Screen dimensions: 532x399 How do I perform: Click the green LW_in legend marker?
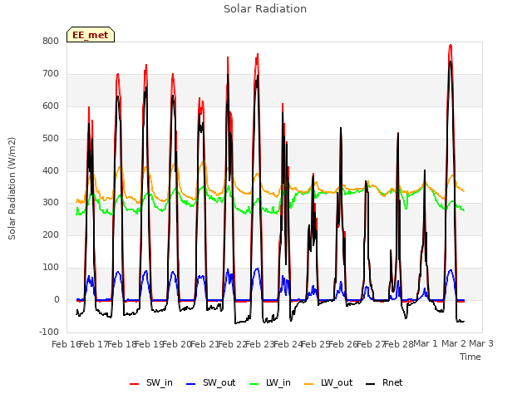[254, 384]
